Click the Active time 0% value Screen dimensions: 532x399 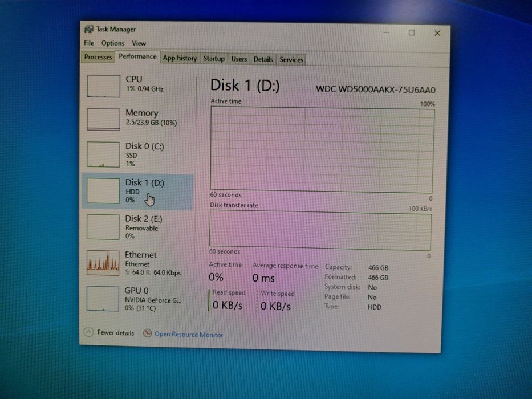click(216, 277)
